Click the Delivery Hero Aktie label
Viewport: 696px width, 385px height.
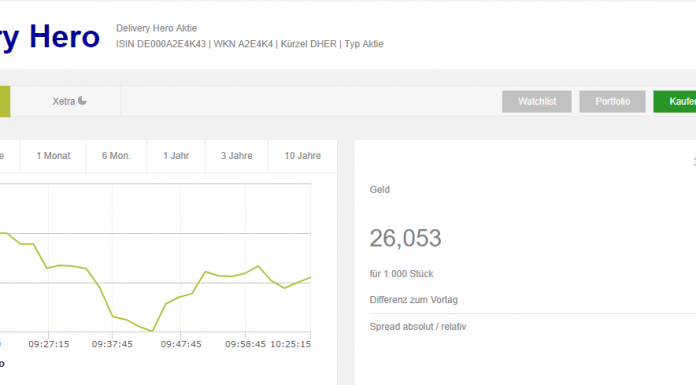tap(156, 28)
